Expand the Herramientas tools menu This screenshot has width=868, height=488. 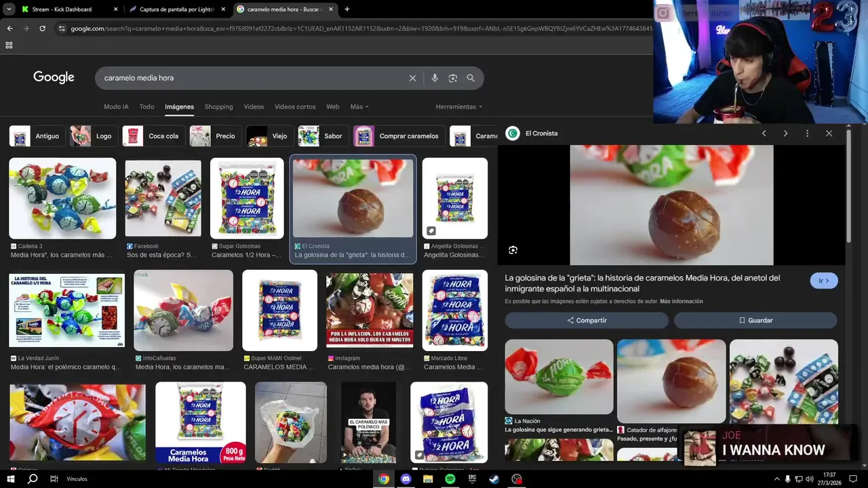click(459, 106)
